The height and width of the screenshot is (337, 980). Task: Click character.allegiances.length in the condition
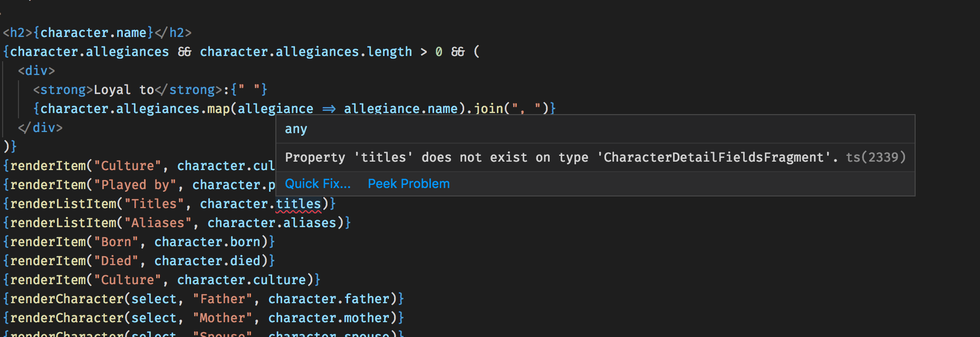[x=306, y=52]
